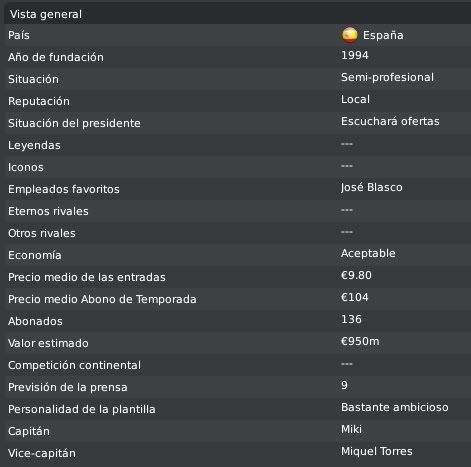471x467 pixels.
Task: Select the Competición continental row
Action: coord(237,365)
